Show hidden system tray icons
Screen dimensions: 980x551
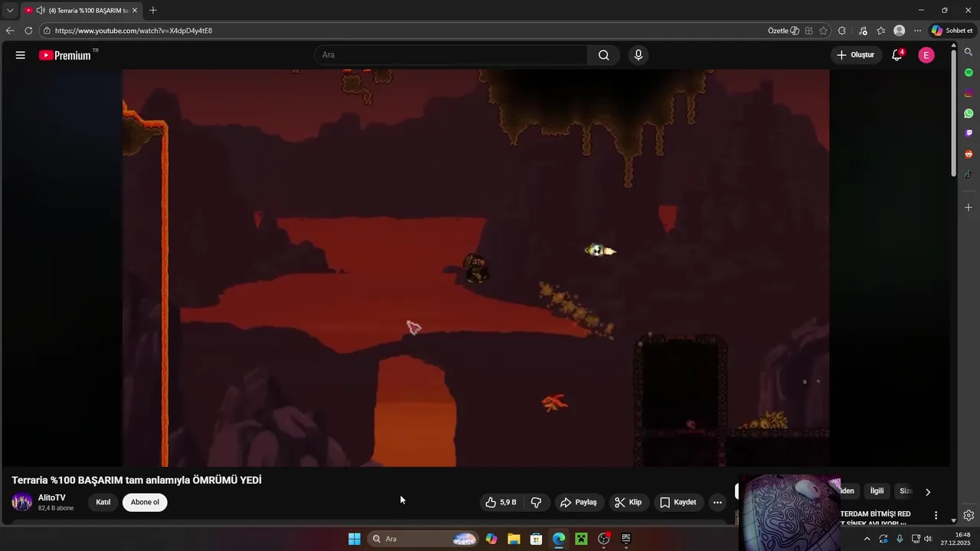[x=867, y=539]
